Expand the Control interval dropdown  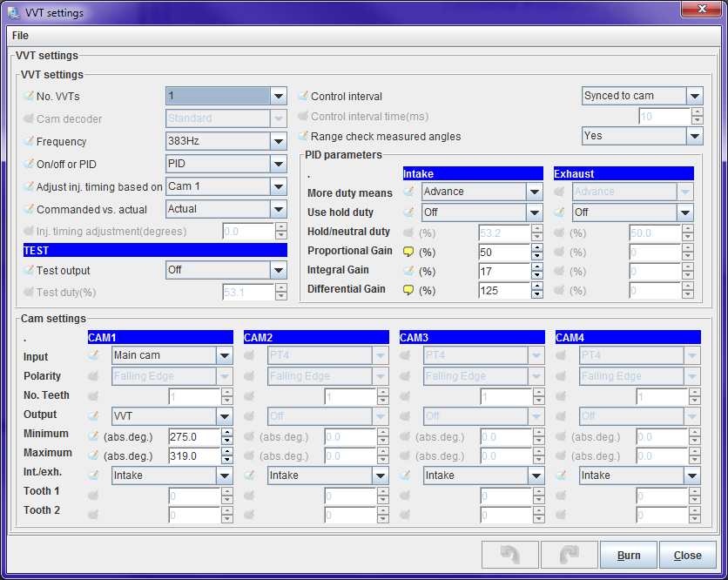click(x=694, y=96)
